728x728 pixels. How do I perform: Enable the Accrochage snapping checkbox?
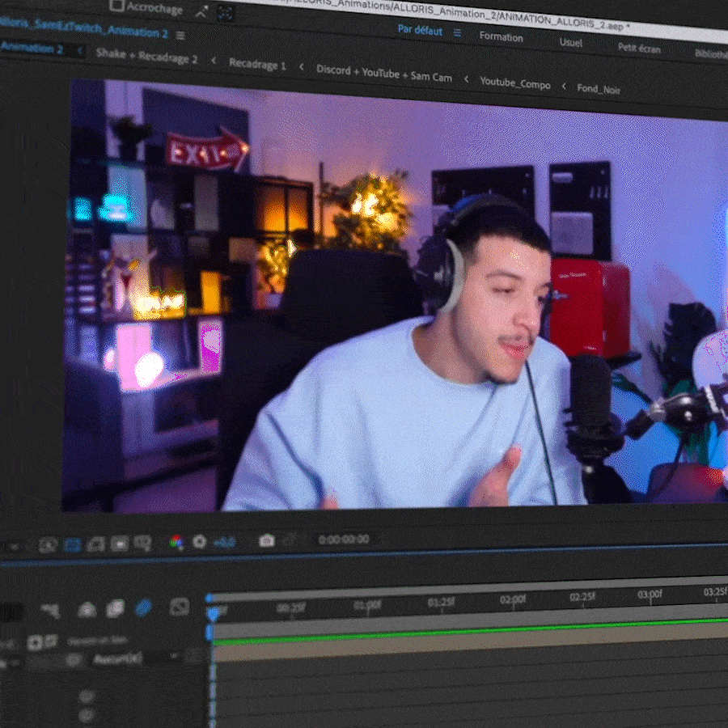pos(117,6)
